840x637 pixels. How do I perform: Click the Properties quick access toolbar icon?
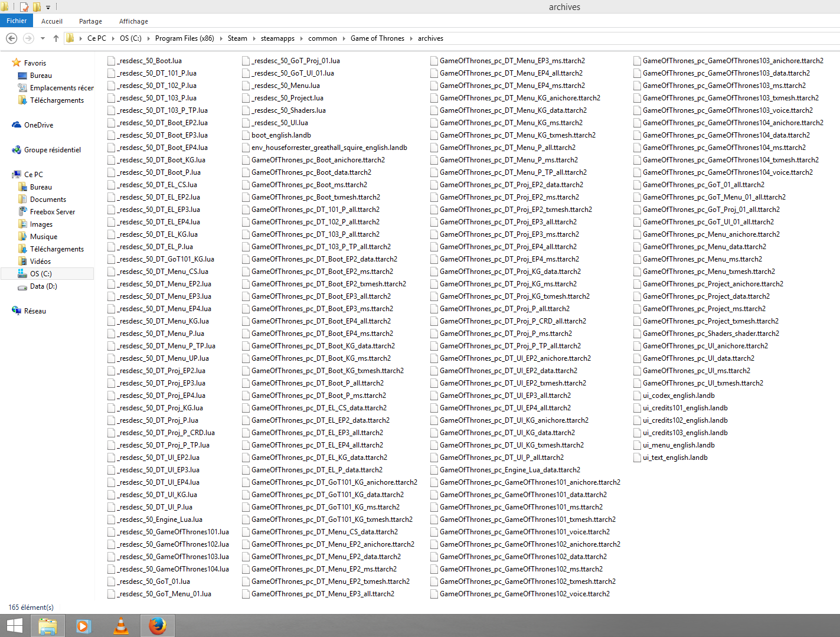pyautogui.click(x=24, y=7)
